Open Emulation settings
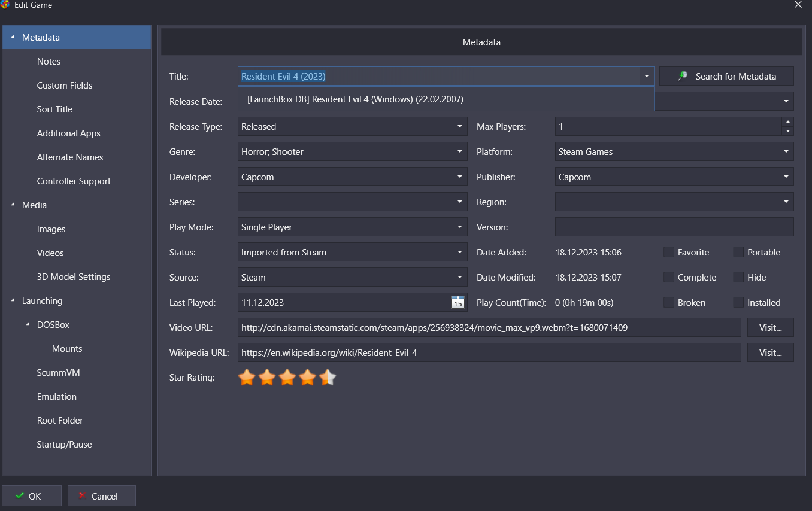 tap(57, 397)
